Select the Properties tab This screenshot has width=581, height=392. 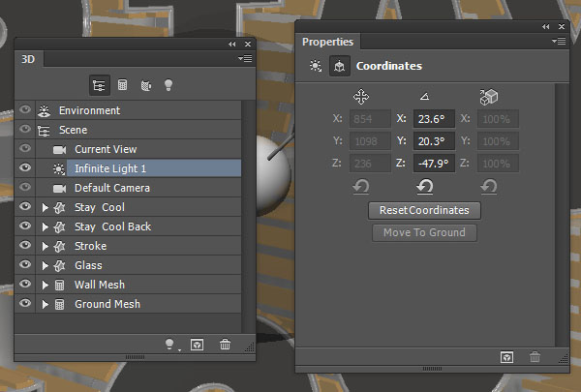pyautogui.click(x=328, y=42)
